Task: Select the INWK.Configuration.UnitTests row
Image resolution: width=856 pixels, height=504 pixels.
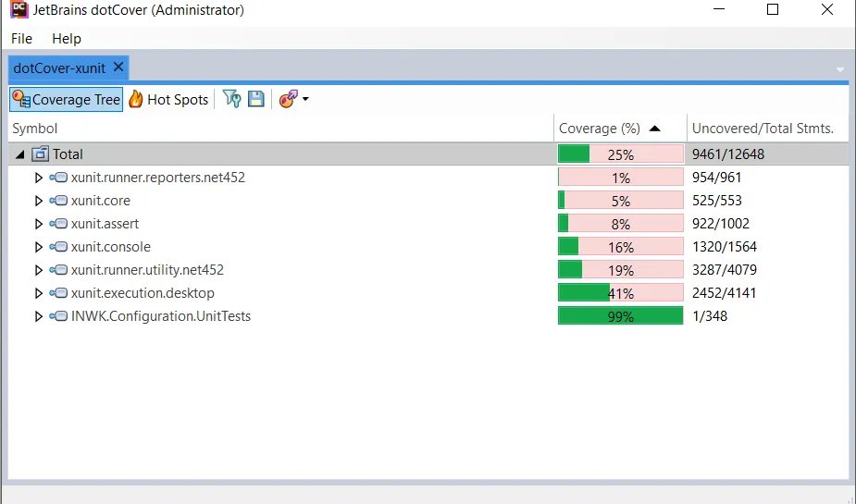Action: (428, 316)
